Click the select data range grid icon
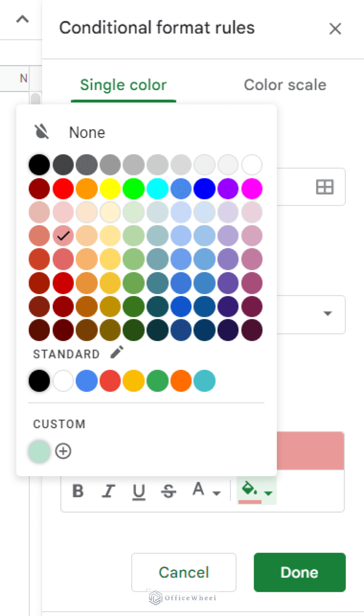This screenshot has height=616, width=364. [325, 187]
